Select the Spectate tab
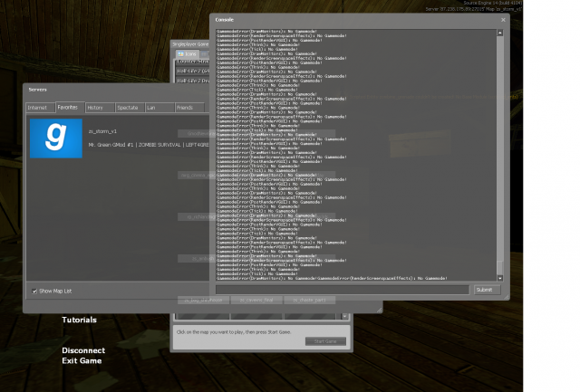The image size is (580, 392). (x=127, y=107)
